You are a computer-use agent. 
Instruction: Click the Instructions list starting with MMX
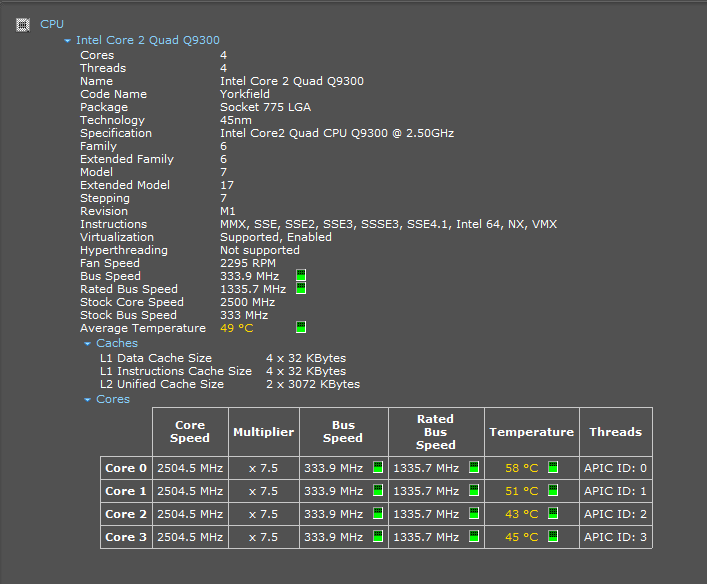point(389,224)
